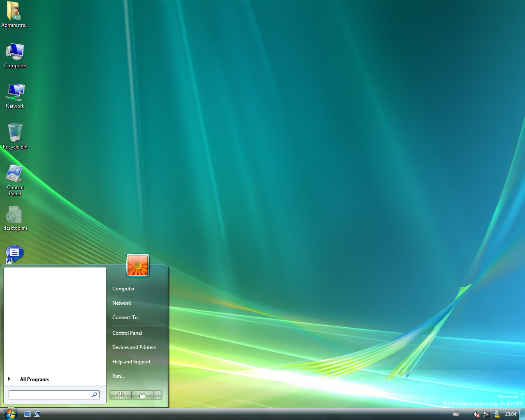This screenshot has height=420, width=525.
Task: Open the Solution Center warning tray icon
Action: click(496, 414)
